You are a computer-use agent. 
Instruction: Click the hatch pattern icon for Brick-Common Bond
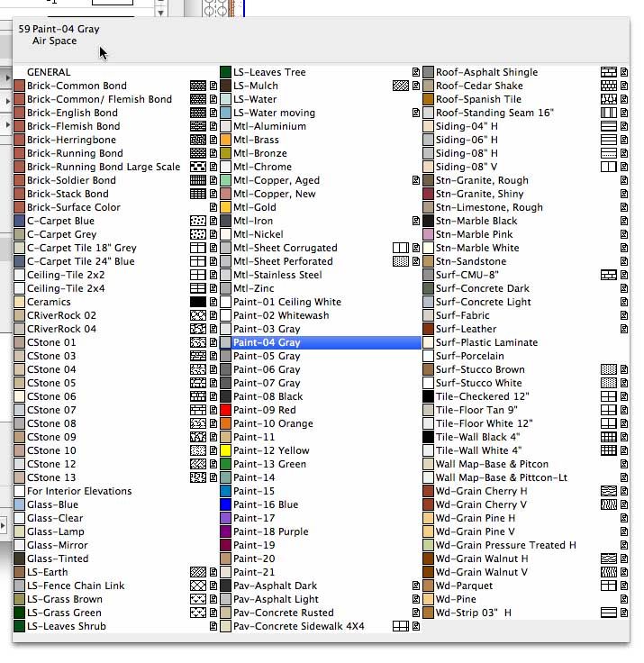198,86
